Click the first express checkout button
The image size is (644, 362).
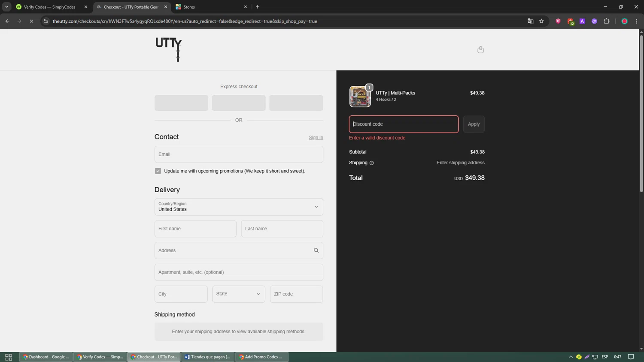[x=181, y=103]
